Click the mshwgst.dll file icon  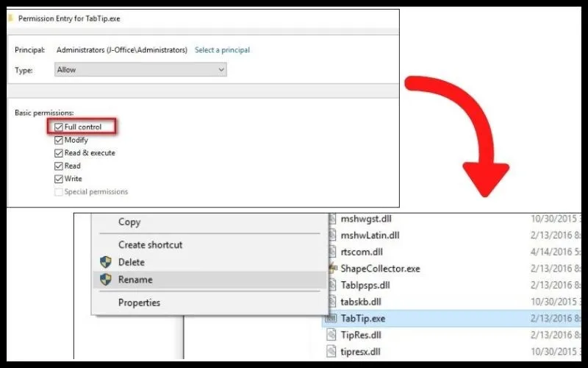(331, 219)
